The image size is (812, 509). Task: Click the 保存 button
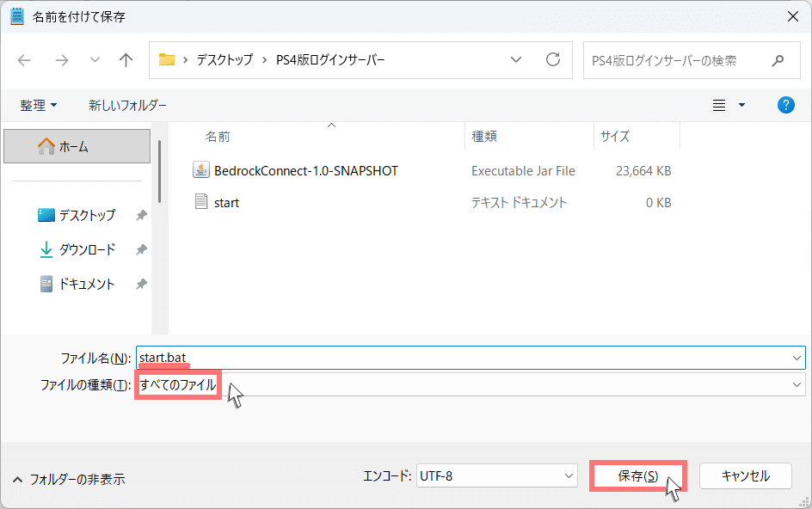click(x=637, y=475)
